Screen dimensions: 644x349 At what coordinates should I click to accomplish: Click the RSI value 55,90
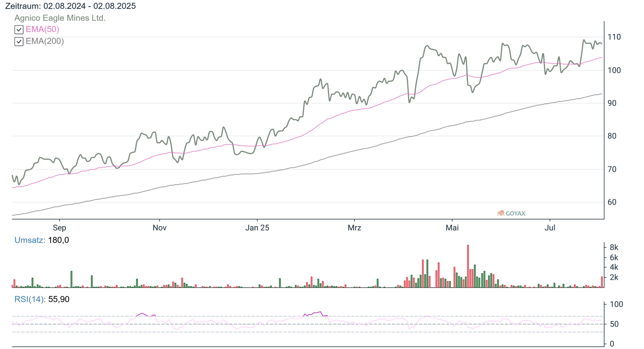59,299
